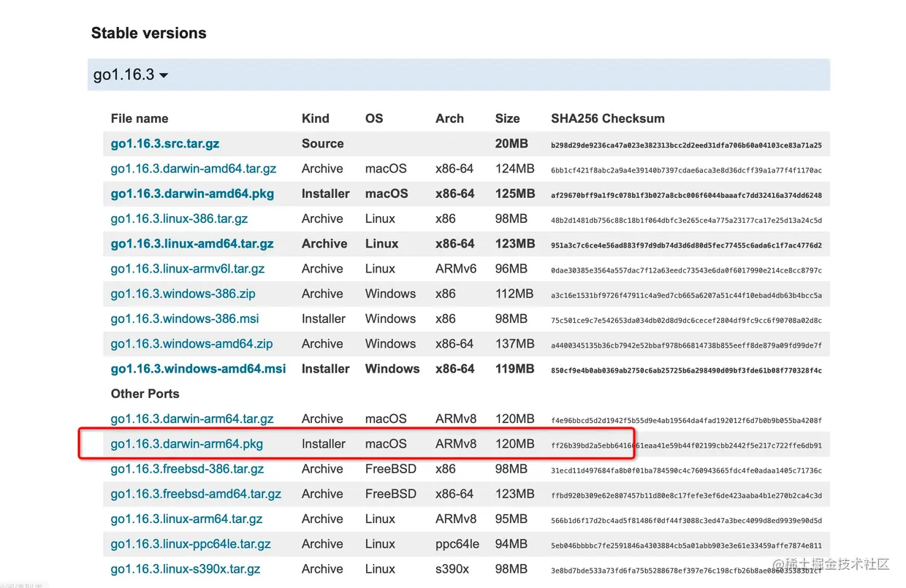The image size is (906, 588).
Task: Download go1.16.3.windows-amd64.msi installer
Action: pyautogui.click(x=199, y=369)
